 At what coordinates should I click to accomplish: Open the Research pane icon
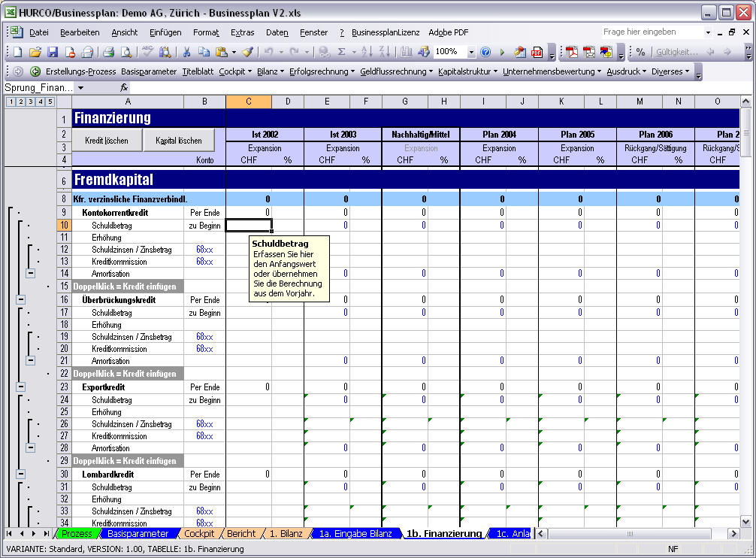coord(165,52)
